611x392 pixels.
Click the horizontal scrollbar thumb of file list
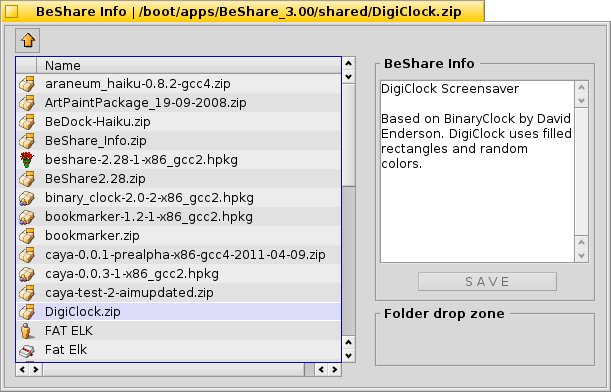point(174,369)
